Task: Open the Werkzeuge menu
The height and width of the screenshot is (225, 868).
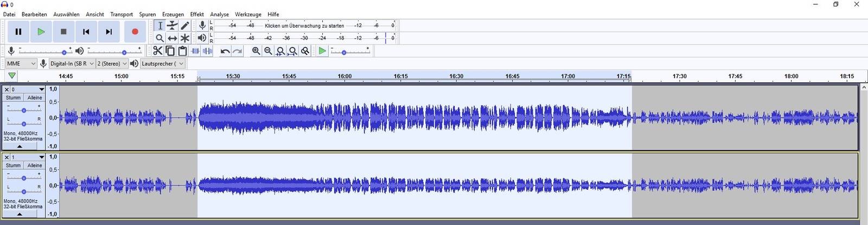Action: click(x=248, y=14)
